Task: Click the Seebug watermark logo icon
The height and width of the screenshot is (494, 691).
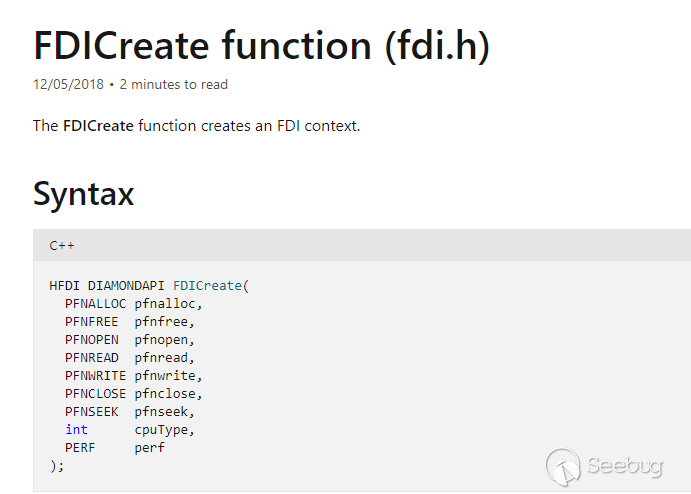Action: tap(564, 466)
